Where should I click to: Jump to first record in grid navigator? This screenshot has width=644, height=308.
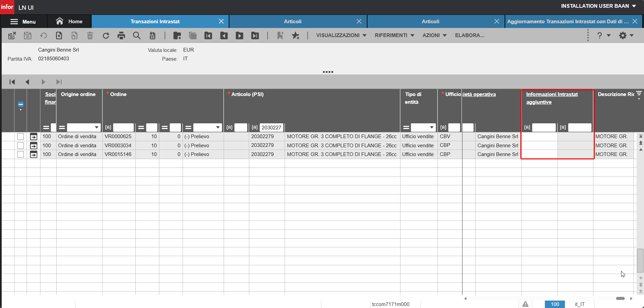(x=12, y=82)
